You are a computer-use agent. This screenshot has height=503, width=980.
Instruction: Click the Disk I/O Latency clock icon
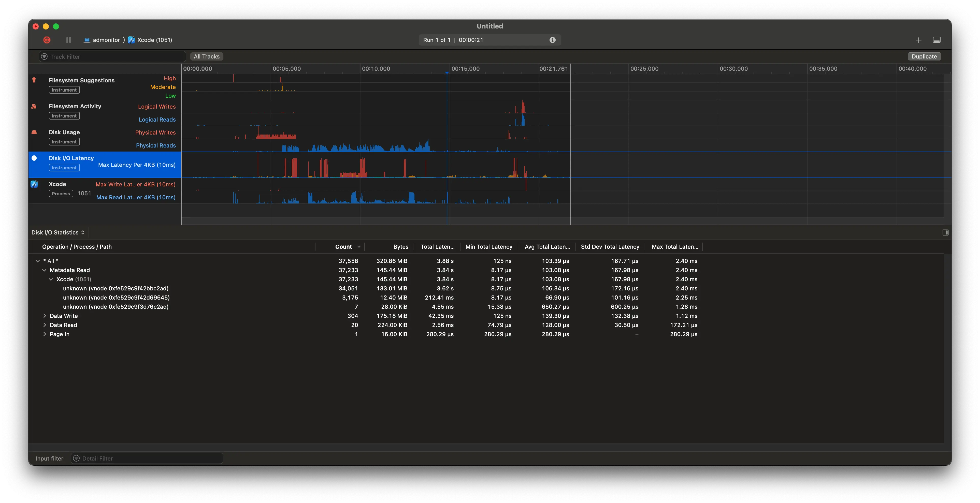pos(34,158)
